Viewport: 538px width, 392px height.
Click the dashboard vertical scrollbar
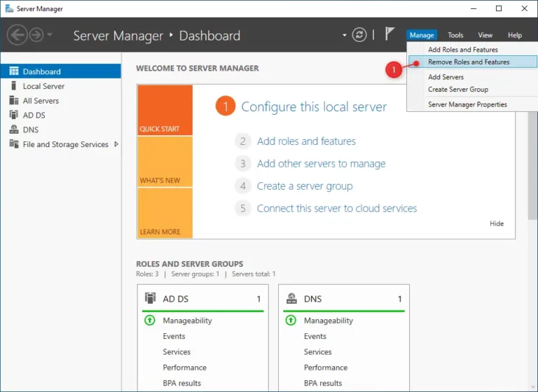tap(532, 165)
